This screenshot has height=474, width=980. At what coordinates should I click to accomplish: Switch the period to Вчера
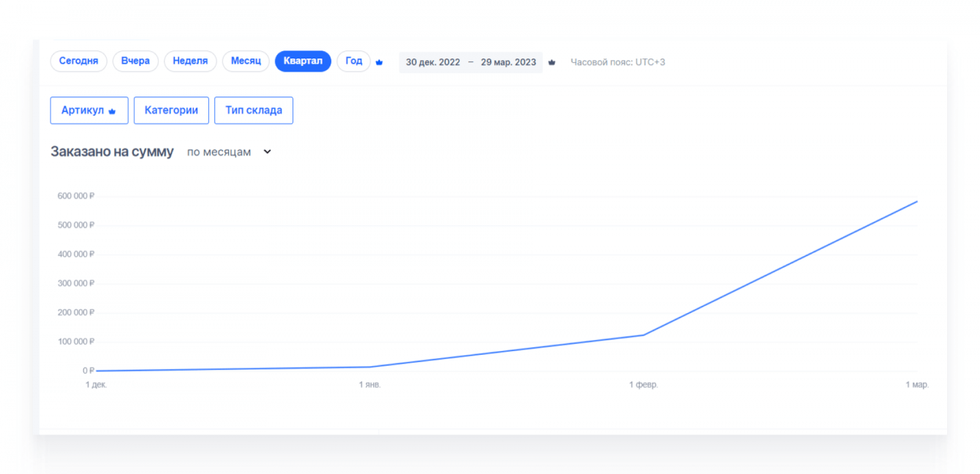(x=135, y=61)
